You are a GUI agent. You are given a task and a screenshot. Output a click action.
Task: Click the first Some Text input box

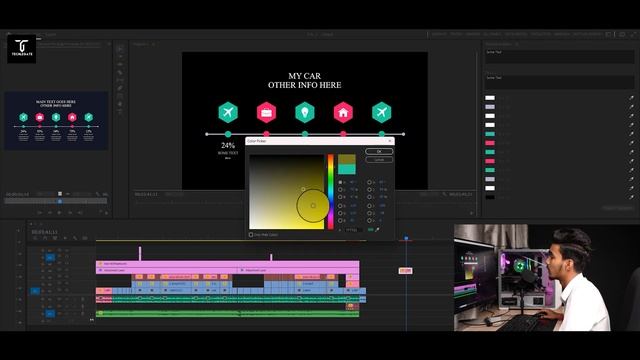tap(559, 56)
